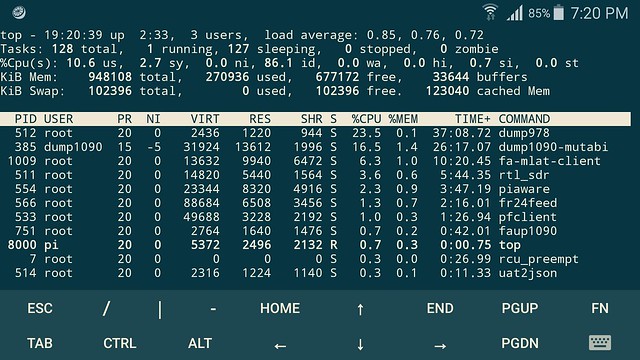The width and height of the screenshot is (640, 360).
Task: Select the rtl_sdr command
Action: pyautogui.click(x=524, y=175)
